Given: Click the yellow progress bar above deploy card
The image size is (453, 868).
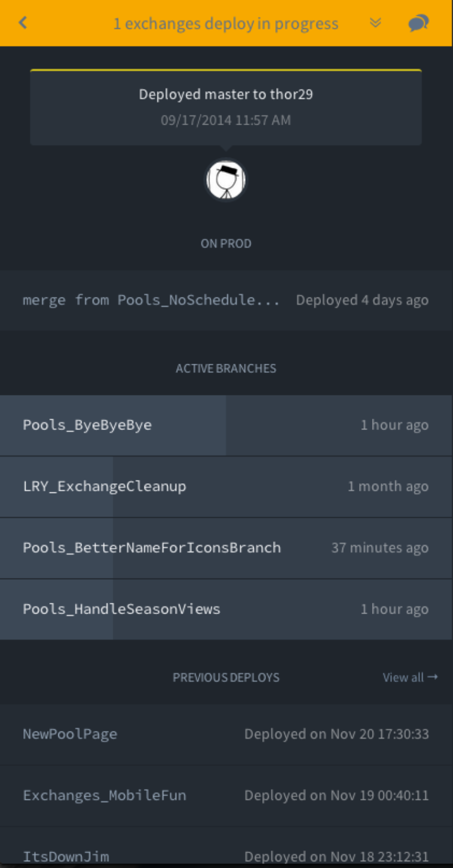Looking at the screenshot, I should [x=226, y=70].
